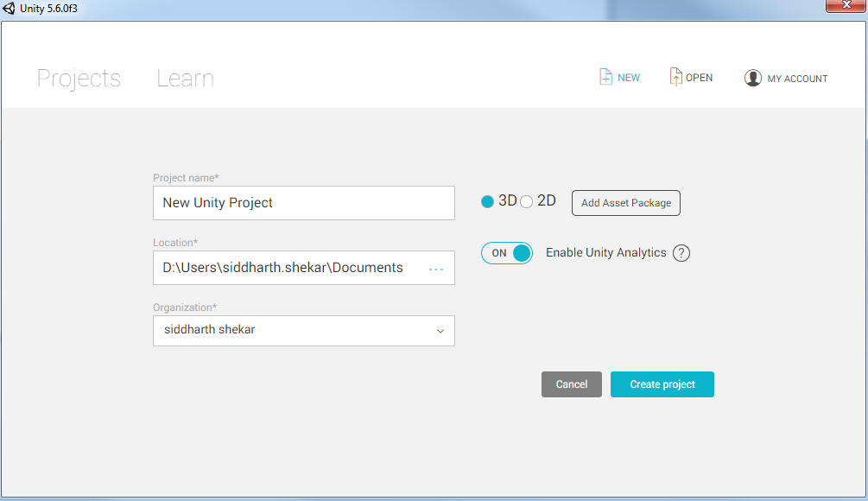Click the My Account avatar icon
Image resolution: width=868 pixels, height=501 pixels.
pyautogui.click(x=753, y=78)
